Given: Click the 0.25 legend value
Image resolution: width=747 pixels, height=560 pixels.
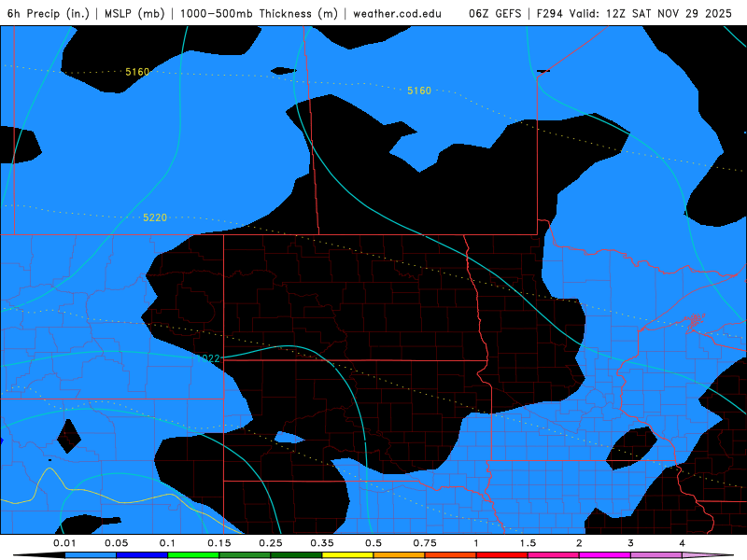Looking at the screenshot, I should point(271,543).
